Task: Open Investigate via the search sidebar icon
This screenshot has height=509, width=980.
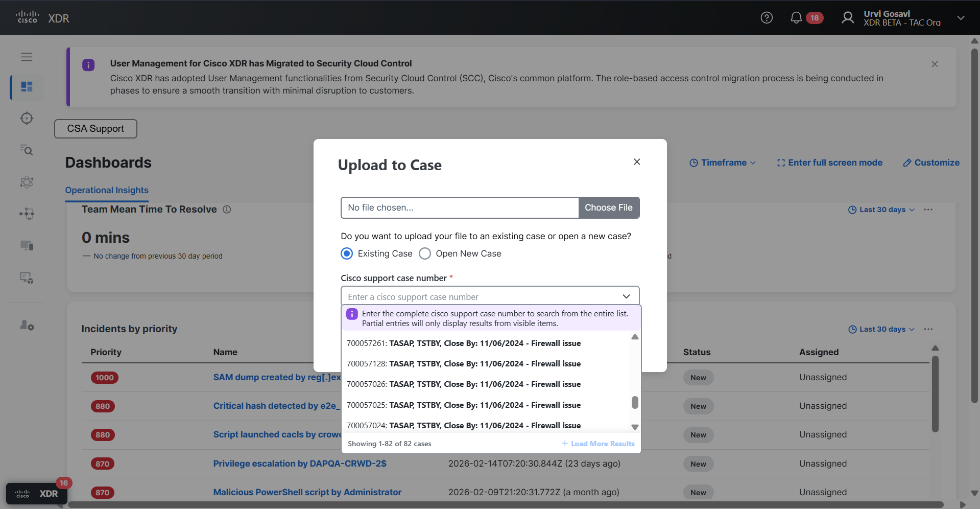Action: tap(27, 150)
